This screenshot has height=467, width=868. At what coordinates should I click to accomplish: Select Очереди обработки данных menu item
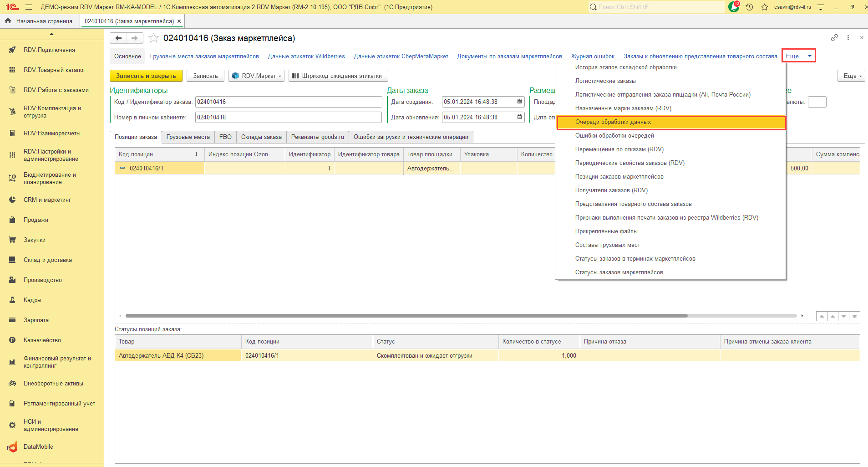(613, 122)
